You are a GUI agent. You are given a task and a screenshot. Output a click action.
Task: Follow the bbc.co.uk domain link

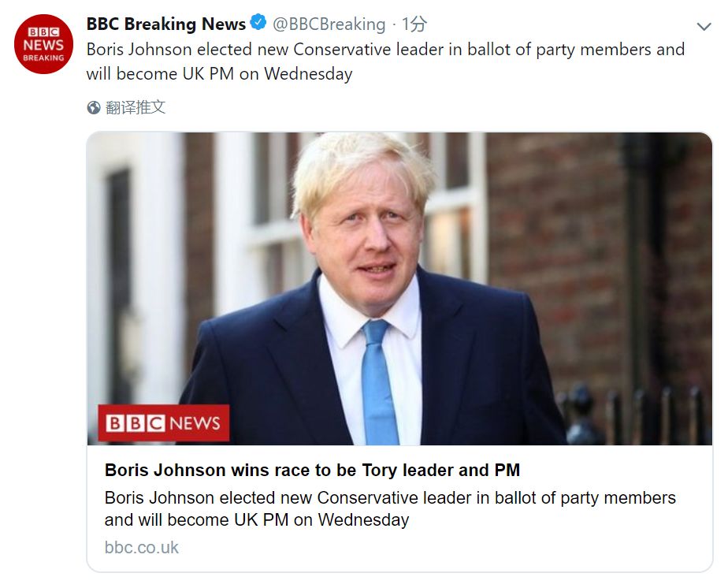click(142, 547)
